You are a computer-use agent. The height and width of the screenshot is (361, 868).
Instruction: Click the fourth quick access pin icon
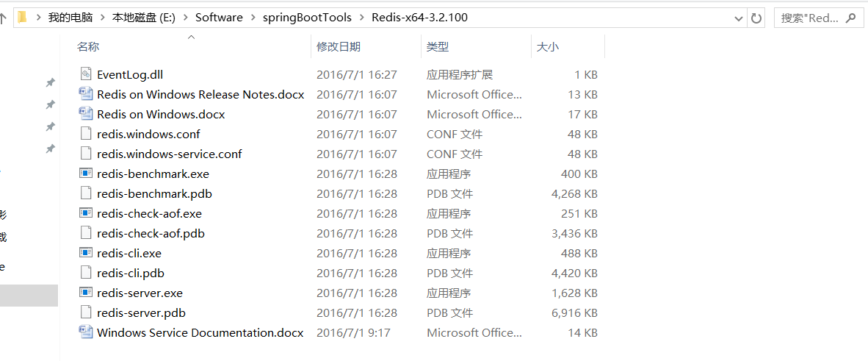50,149
